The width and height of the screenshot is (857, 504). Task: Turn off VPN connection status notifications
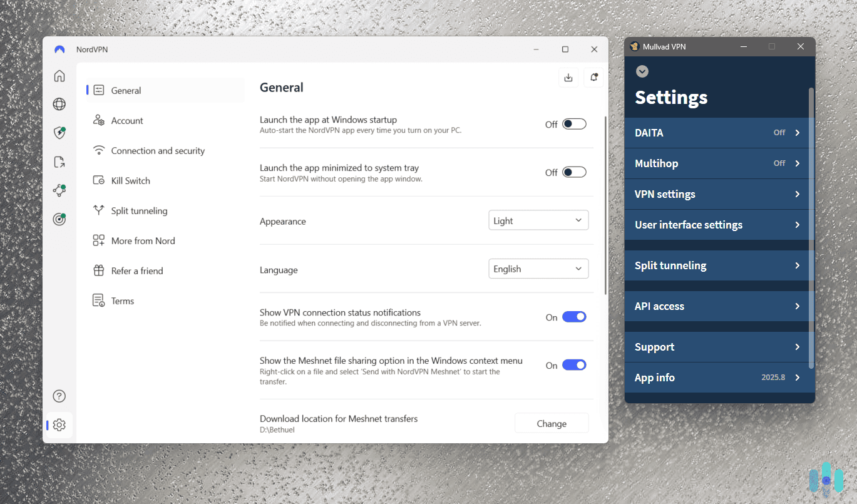tap(574, 317)
